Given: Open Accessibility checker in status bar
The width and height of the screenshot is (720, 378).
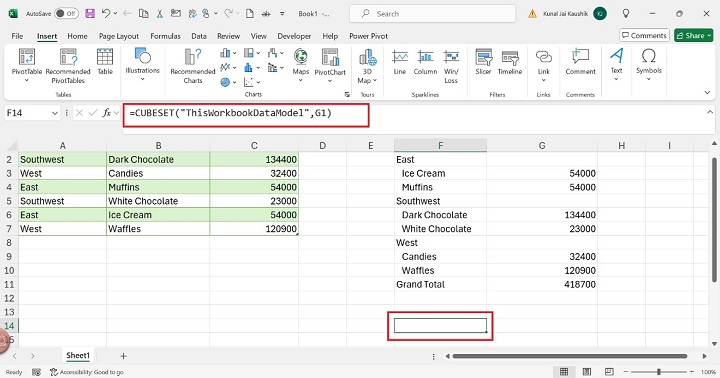Looking at the screenshot, I should tap(87, 372).
